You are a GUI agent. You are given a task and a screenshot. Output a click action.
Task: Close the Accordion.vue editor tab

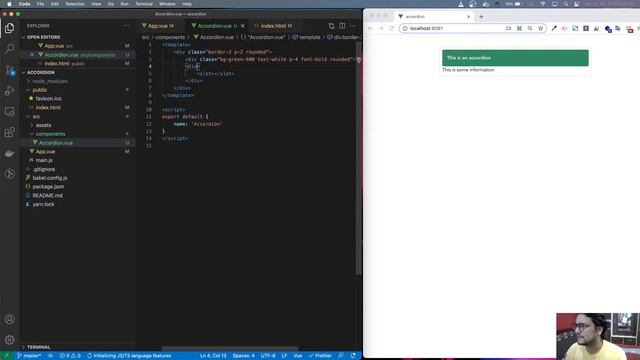pyautogui.click(x=242, y=26)
